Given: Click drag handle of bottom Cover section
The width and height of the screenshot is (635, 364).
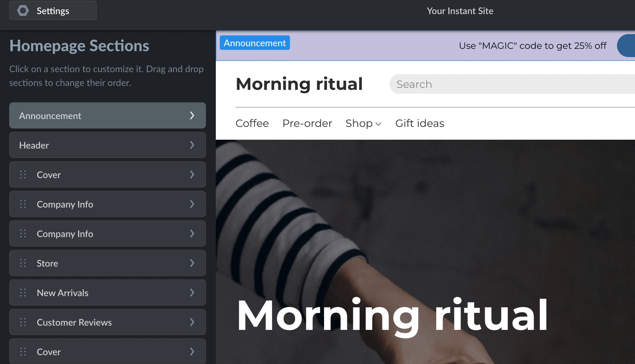Looking at the screenshot, I should 23,352.
